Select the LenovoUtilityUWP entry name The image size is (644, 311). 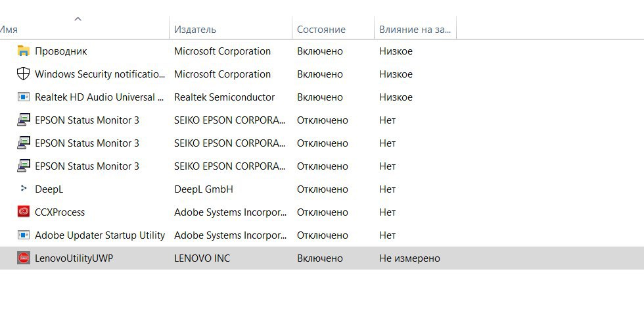(x=74, y=258)
